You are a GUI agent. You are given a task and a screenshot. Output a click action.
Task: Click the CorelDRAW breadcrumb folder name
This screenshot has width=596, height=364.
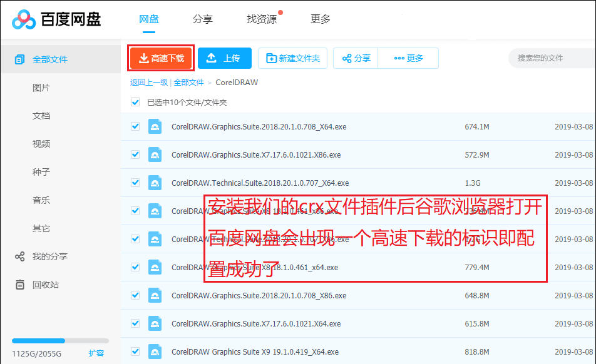pos(237,83)
